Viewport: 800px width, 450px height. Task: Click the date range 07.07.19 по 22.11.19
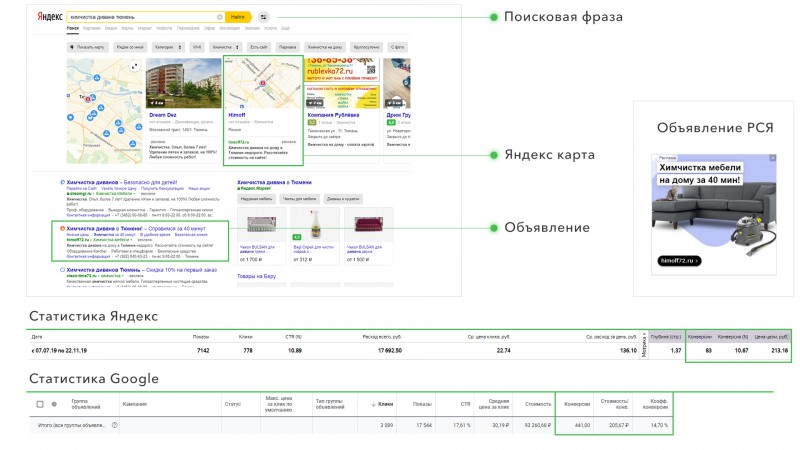tap(59, 351)
